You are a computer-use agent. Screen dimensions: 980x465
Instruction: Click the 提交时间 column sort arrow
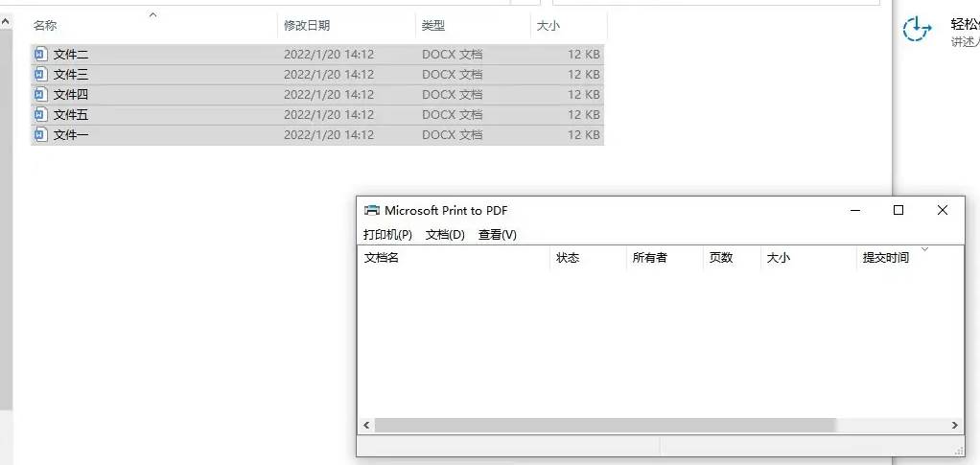924,249
